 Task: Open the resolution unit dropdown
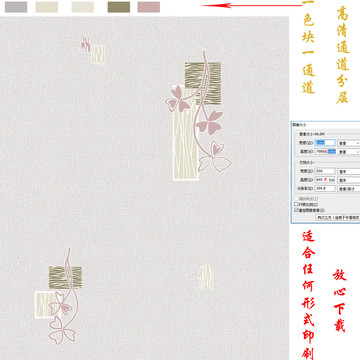[349, 188]
